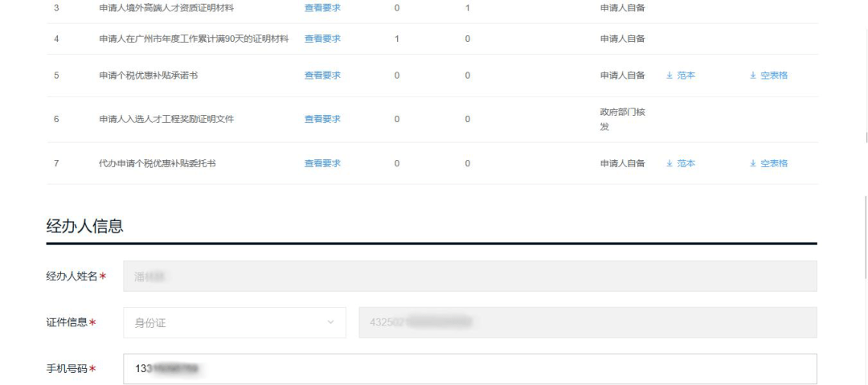View 查看要求 for 申请个税优惠补贴承诺书
Image resolution: width=868 pixels, height=385 pixels.
pyautogui.click(x=322, y=76)
